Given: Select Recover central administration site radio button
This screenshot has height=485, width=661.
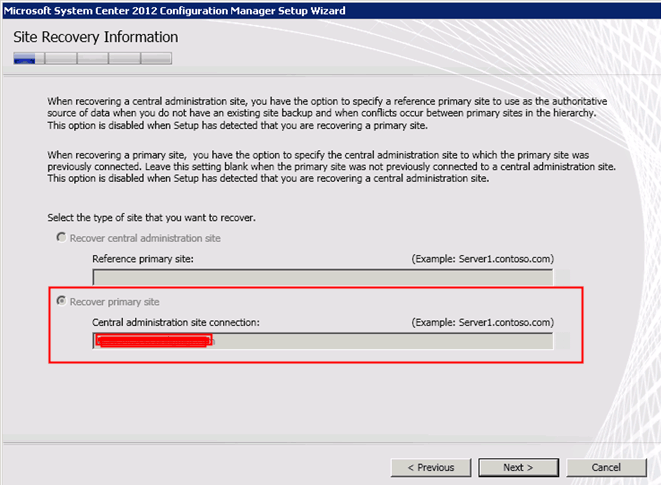Looking at the screenshot, I should [62, 238].
